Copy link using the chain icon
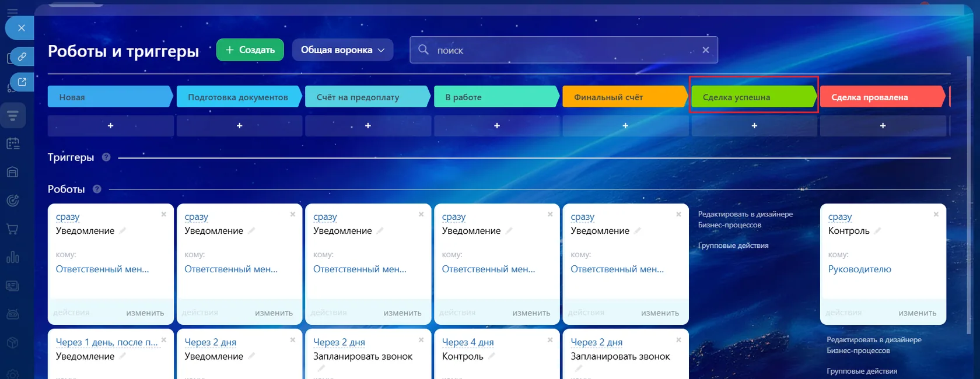Image resolution: width=980 pixels, height=379 pixels. pyautogui.click(x=22, y=57)
